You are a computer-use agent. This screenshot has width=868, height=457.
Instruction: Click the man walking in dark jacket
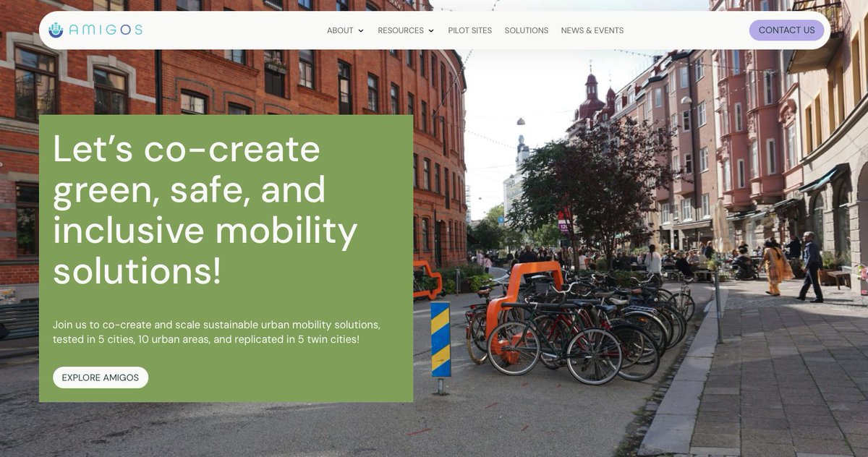(812, 267)
